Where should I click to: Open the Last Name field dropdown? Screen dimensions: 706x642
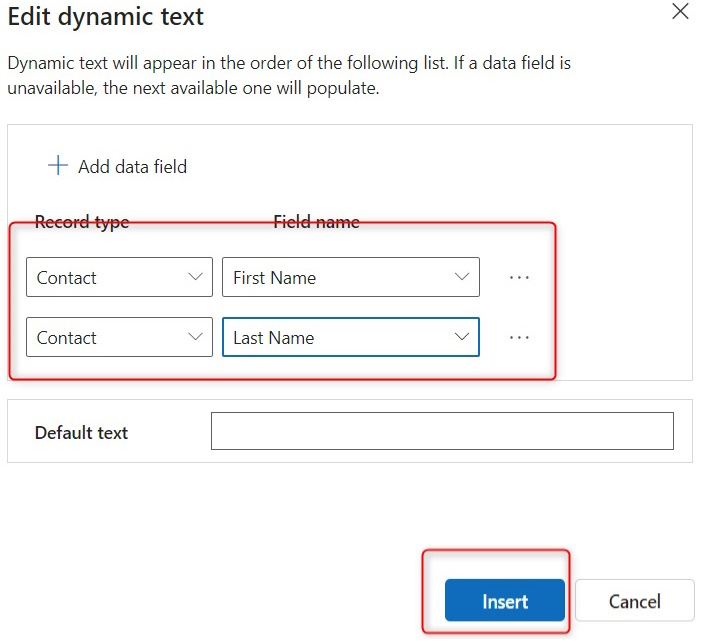tap(351, 337)
